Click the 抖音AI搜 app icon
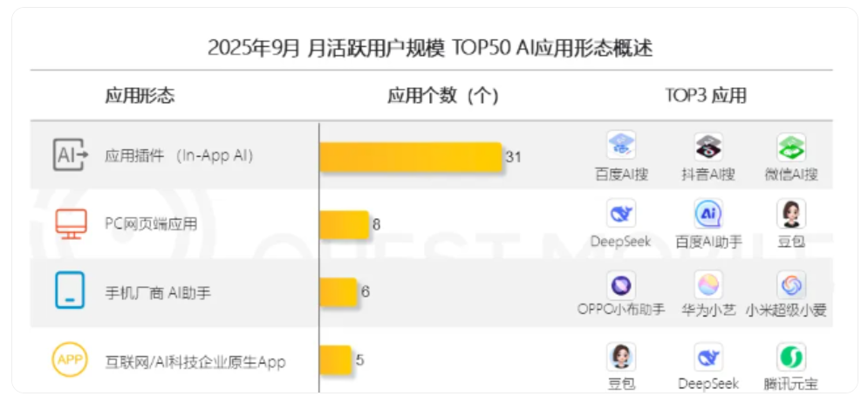The width and height of the screenshot is (868, 403). pyautogui.click(x=707, y=146)
